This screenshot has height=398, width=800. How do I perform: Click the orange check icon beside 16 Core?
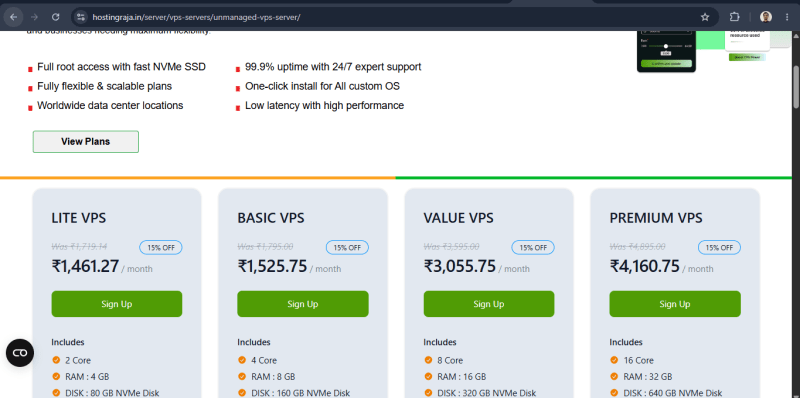(x=614, y=360)
